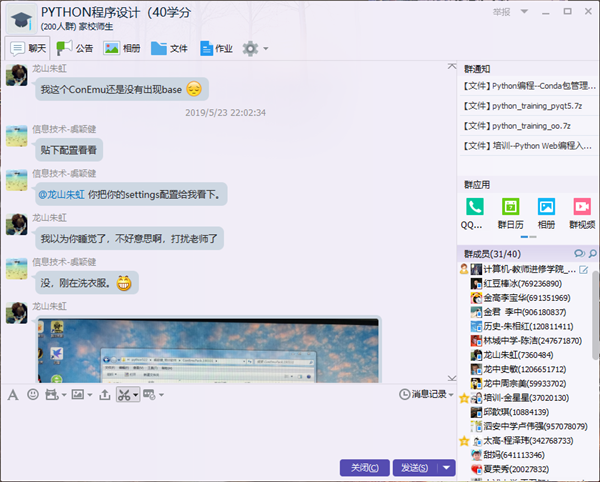Click the screenshot scissors icon

point(124,394)
